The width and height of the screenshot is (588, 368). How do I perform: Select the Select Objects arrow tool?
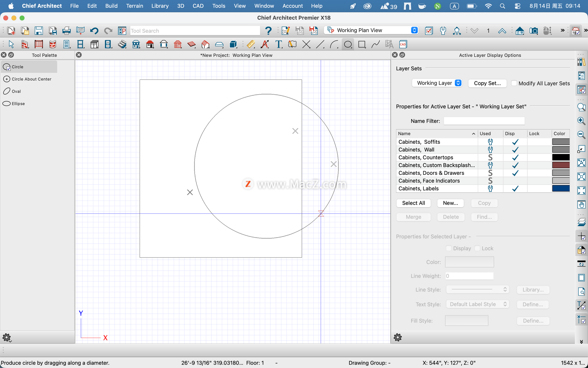[11, 44]
